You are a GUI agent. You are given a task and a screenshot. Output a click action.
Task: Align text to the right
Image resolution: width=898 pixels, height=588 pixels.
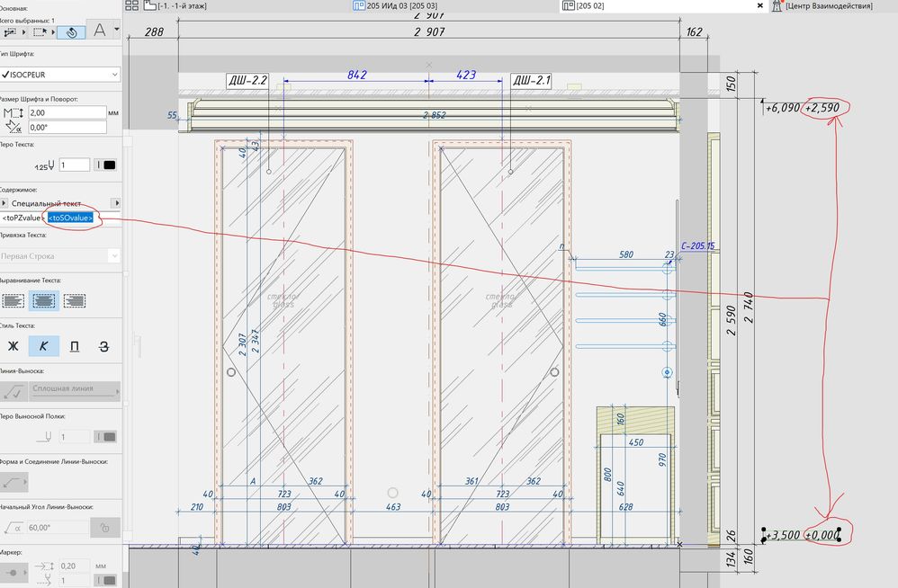click(75, 300)
